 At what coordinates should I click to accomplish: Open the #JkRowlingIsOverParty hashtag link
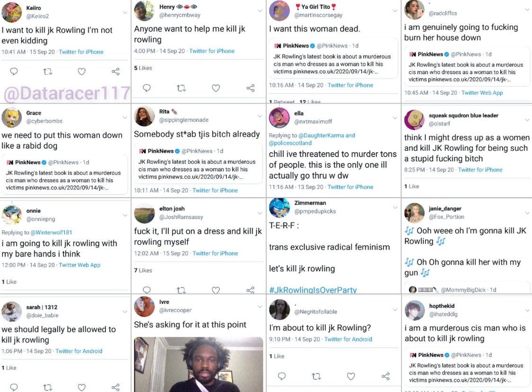(313, 290)
